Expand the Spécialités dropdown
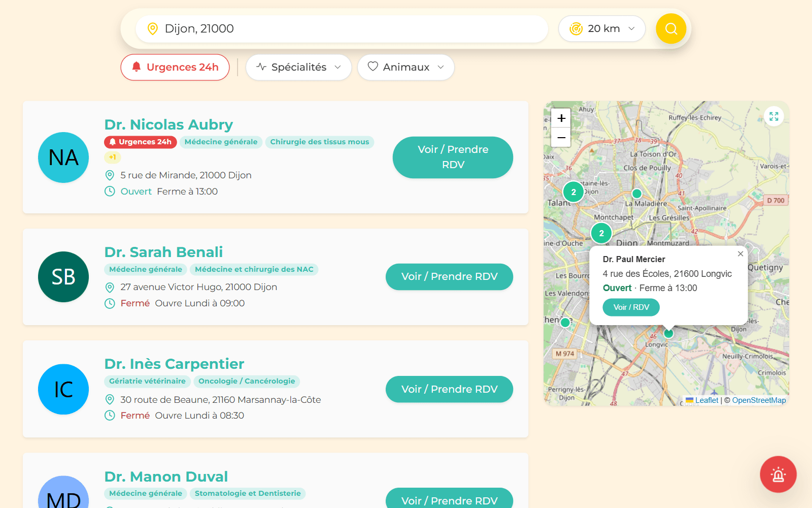This screenshot has height=508, width=812. (298, 67)
